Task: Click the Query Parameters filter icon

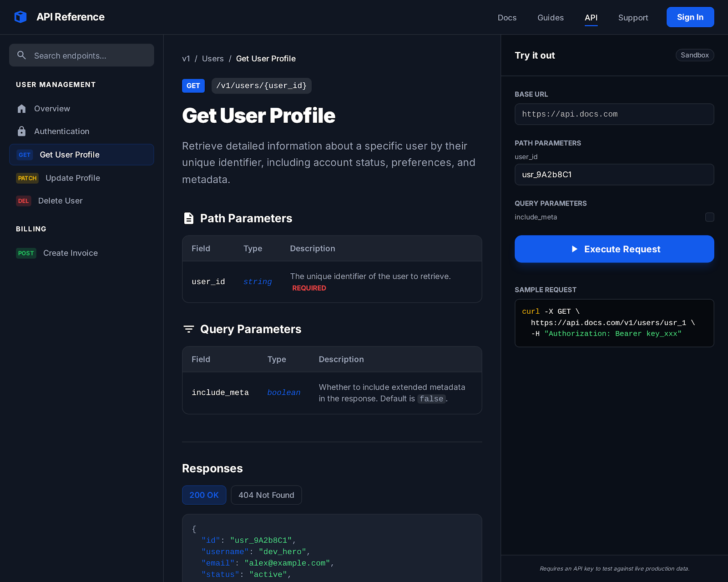Action: (x=189, y=329)
